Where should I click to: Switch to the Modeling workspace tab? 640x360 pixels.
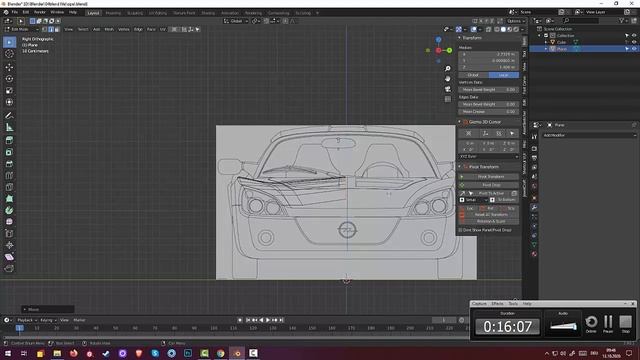[x=113, y=13]
